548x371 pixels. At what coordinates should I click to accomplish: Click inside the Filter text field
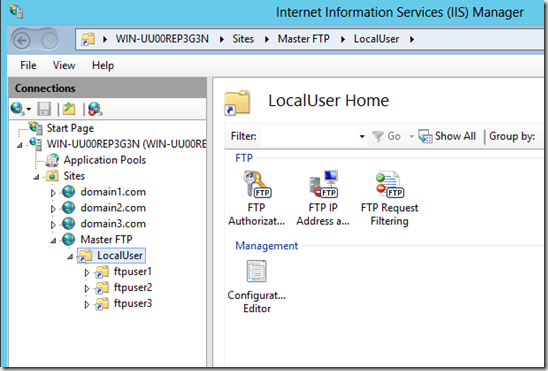click(308, 136)
